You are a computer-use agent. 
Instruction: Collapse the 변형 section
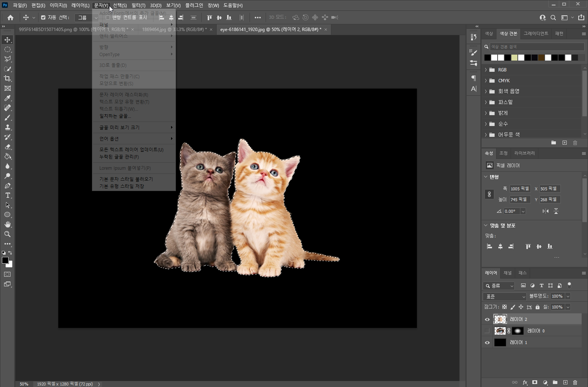click(486, 177)
